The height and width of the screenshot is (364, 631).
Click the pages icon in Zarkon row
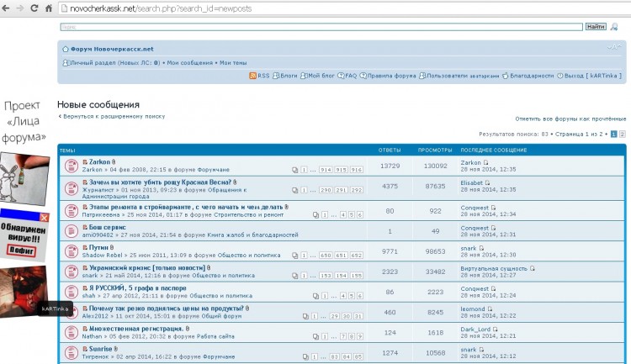295,170
